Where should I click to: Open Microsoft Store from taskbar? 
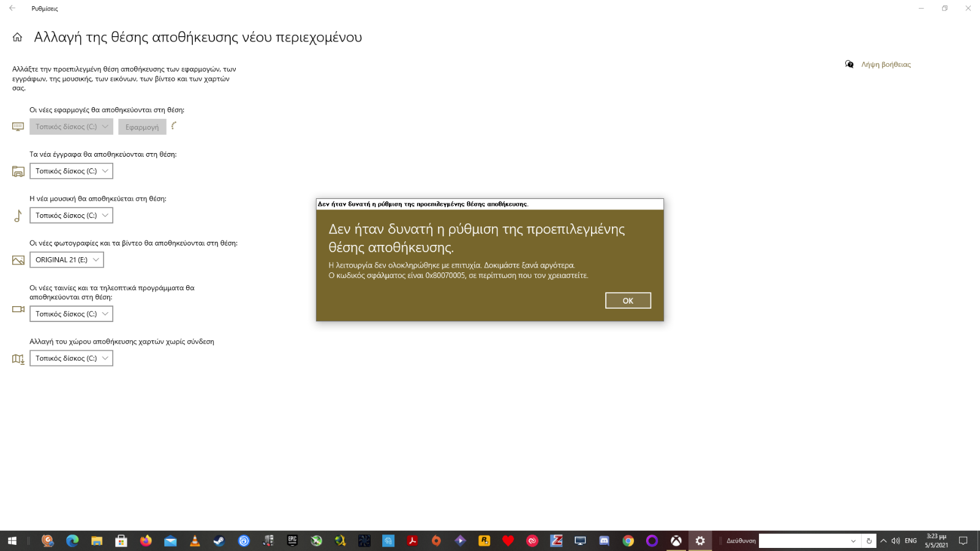coord(121,541)
